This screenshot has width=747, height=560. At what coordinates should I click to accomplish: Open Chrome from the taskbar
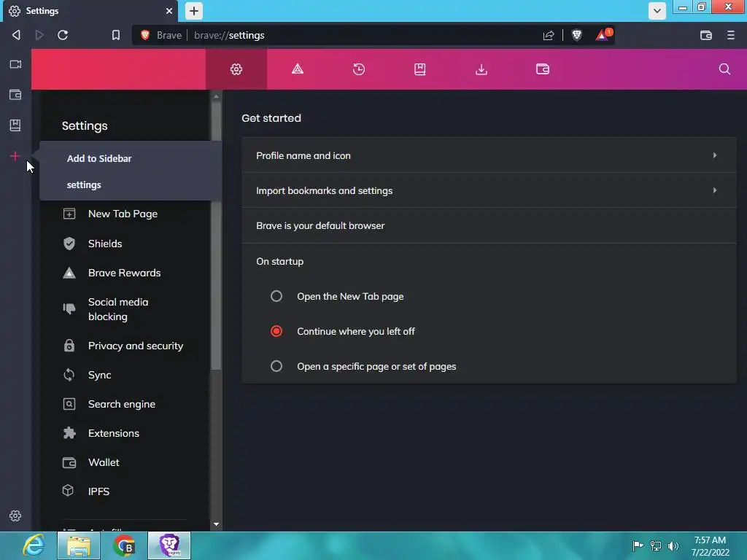[124, 545]
